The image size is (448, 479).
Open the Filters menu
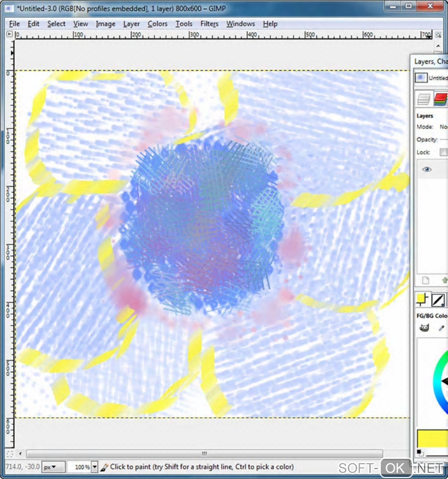coord(209,24)
